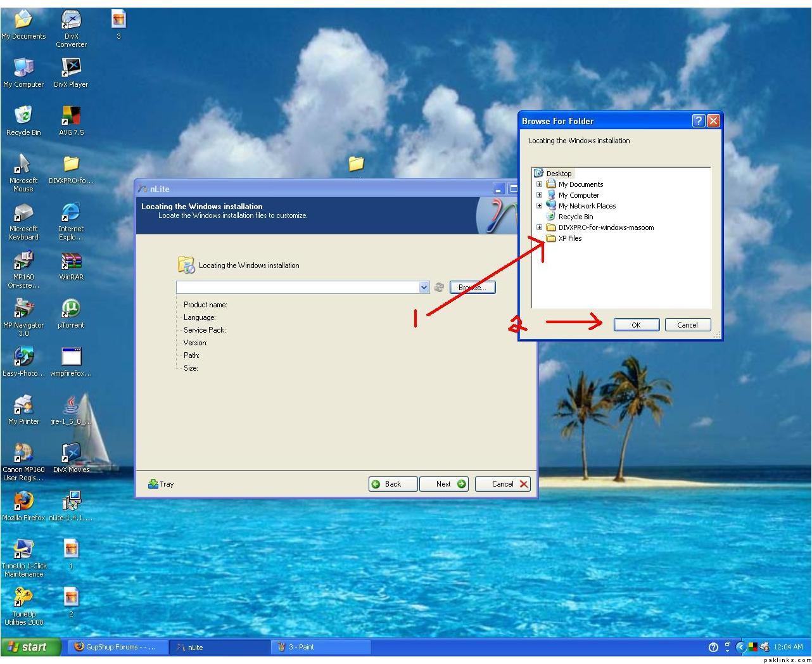This screenshot has width=812, height=664.
Task: Select My Network Places in tree
Action: coord(587,206)
